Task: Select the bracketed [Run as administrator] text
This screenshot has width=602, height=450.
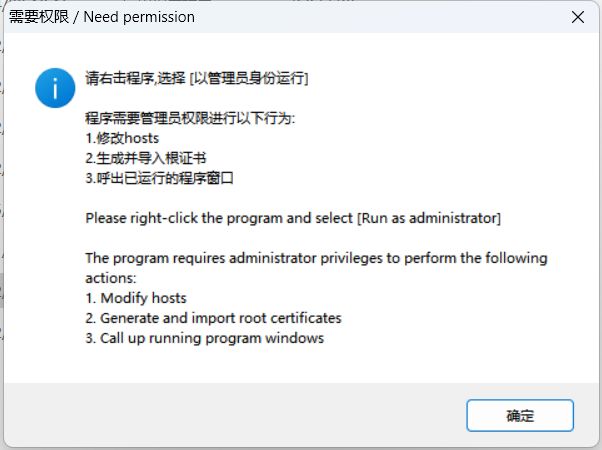Action: coord(429,218)
